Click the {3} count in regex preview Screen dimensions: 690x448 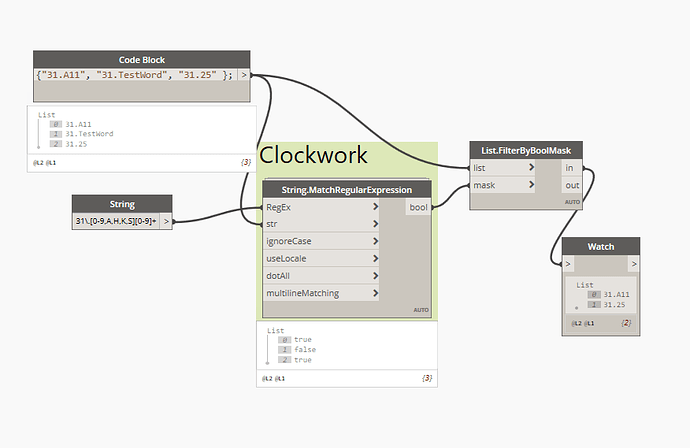427,378
